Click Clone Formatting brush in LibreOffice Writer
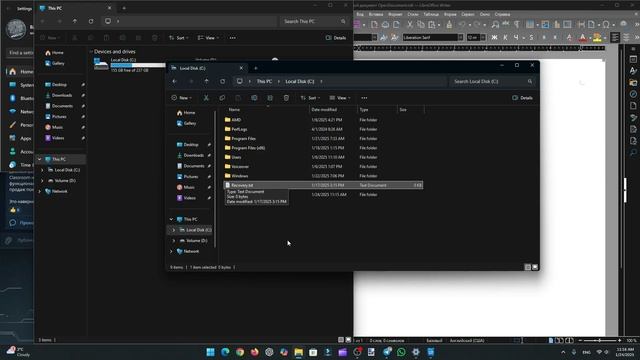This screenshot has height=360, width=640. click(449, 25)
